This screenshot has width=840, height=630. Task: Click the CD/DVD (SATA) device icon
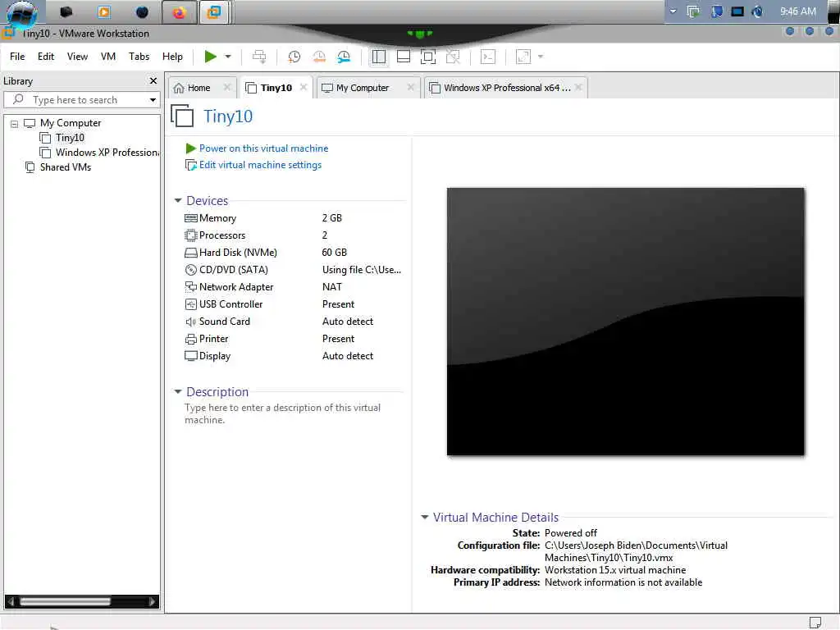[190, 270]
